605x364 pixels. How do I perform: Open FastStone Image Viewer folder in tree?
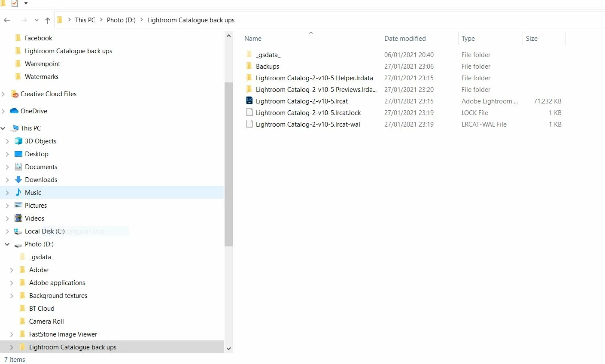tap(63, 334)
